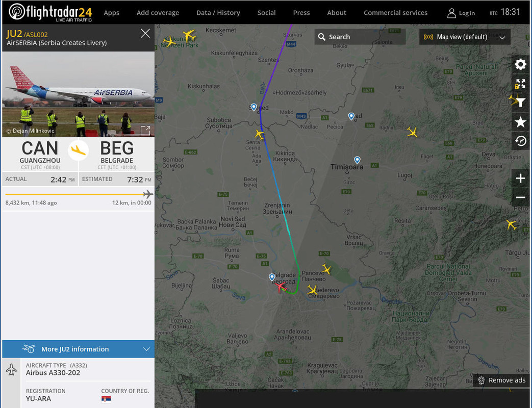The image size is (532, 408).
Task: Click the airport pin at Timisoara
Action: (357, 160)
